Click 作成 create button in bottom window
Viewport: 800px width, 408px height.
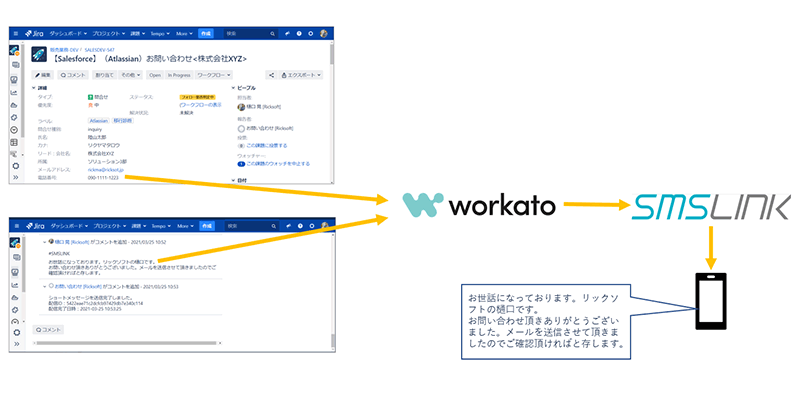coord(207,226)
